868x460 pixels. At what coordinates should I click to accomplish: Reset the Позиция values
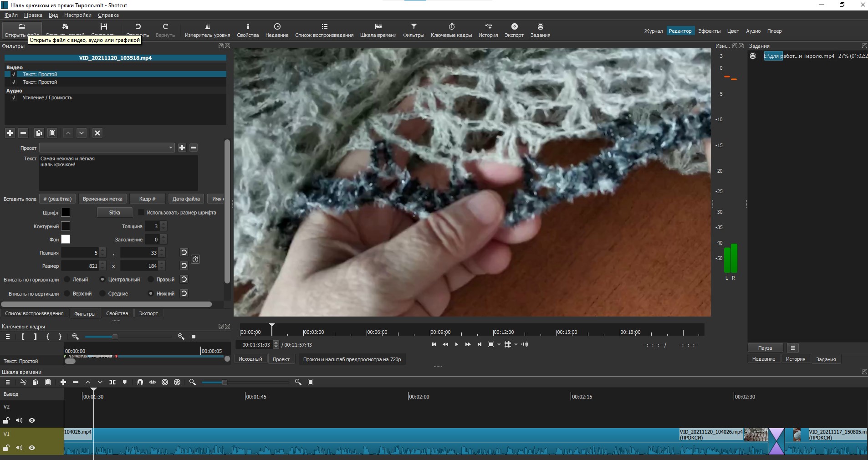(184, 252)
